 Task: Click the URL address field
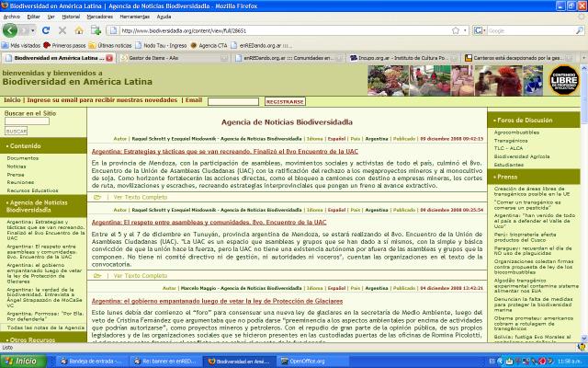click(285, 30)
